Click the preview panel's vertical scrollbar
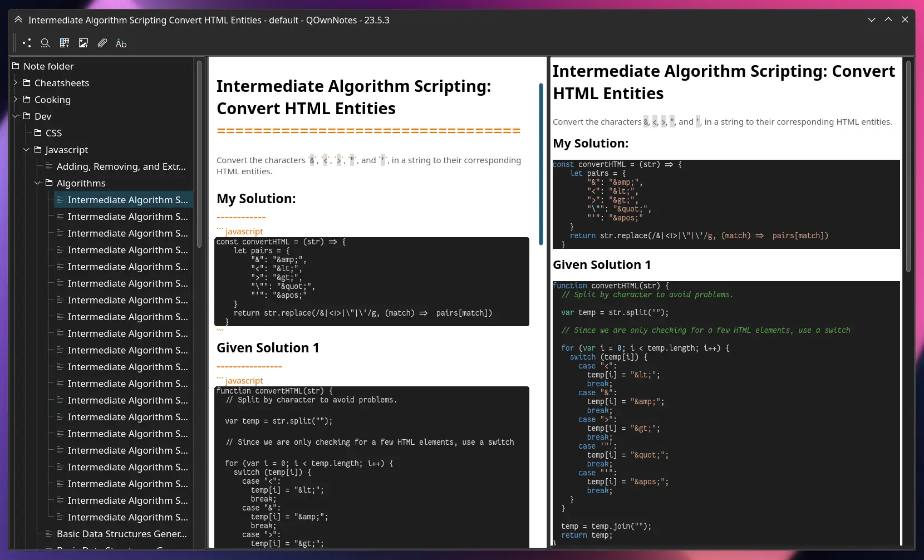Screen dimensions: 924x560 (908, 167)
